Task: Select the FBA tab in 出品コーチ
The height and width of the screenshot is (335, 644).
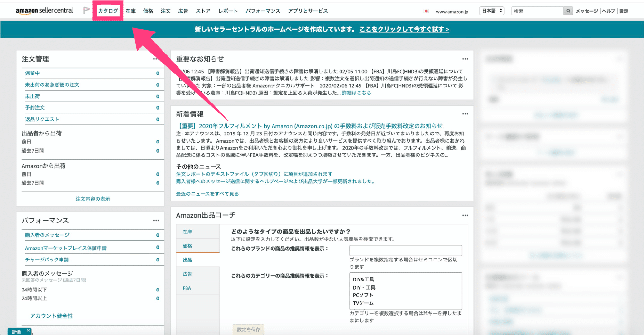Action: pyautogui.click(x=198, y=288)
